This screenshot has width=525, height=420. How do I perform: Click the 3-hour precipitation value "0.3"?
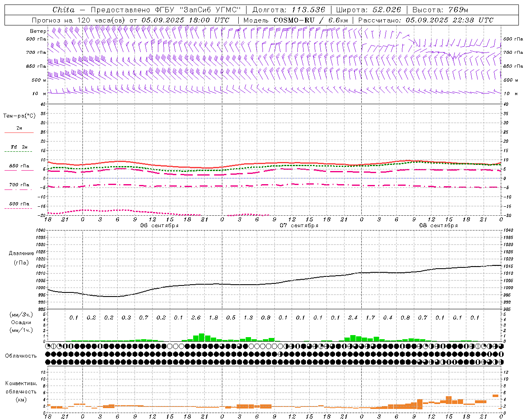pyautogui.click(x=126, y=317)
